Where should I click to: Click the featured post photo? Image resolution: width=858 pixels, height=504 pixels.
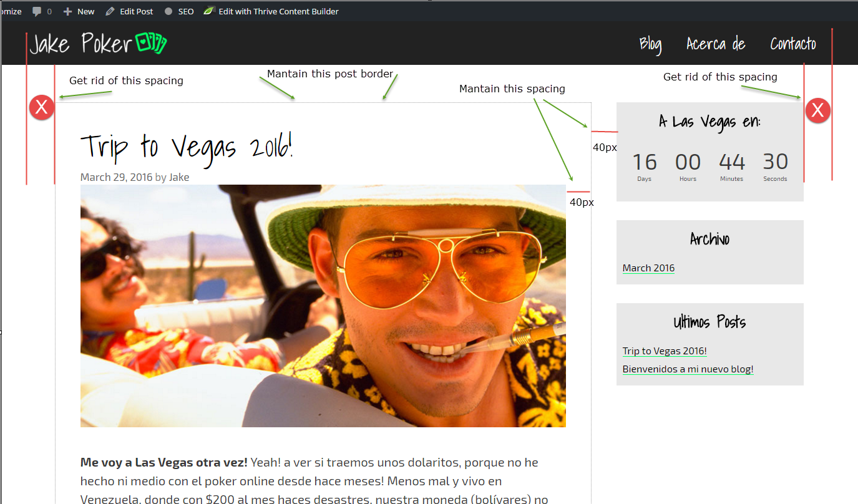(323, 306)
